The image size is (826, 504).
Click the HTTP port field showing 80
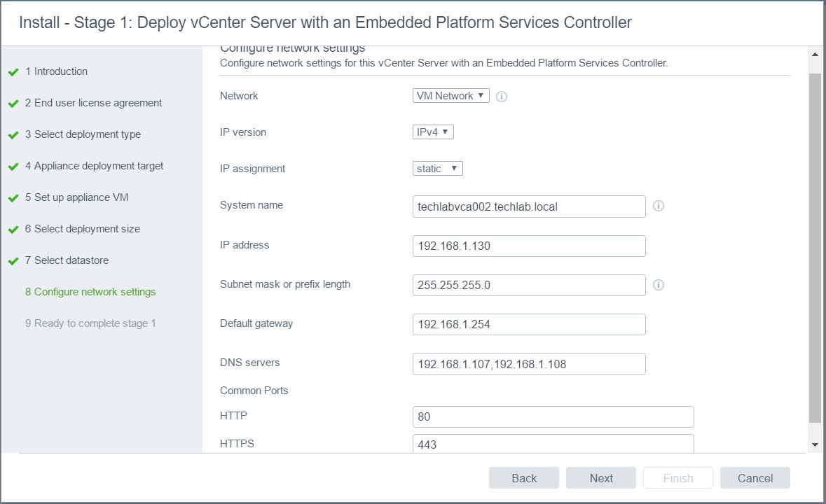[553, 416]
